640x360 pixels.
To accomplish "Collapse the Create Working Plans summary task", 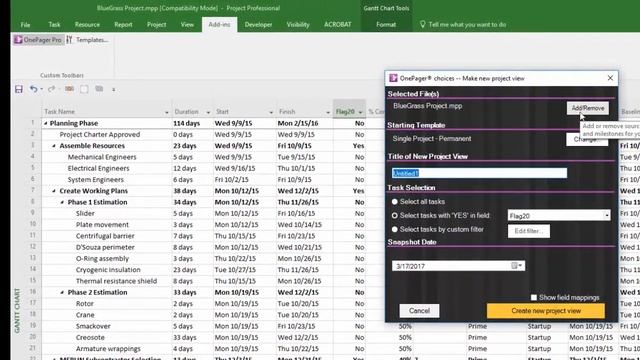I will [x=54, y=191].
